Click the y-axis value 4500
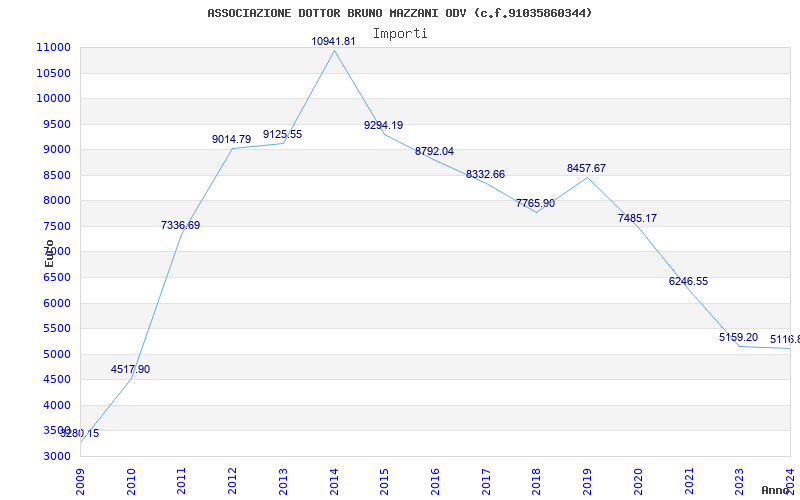The width and height of the screenshot is (800, 500). coord(56,380)
